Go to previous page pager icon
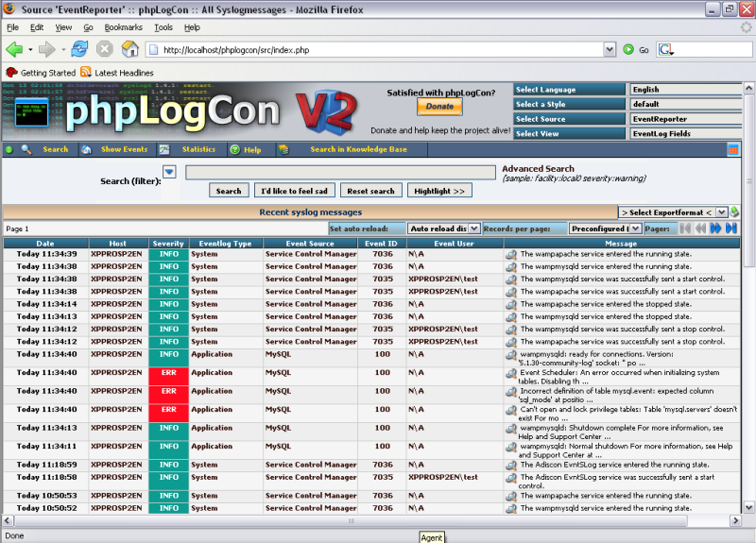Viewport: 756px width, 543px height. pyautogui.click(x=700, y=229)
